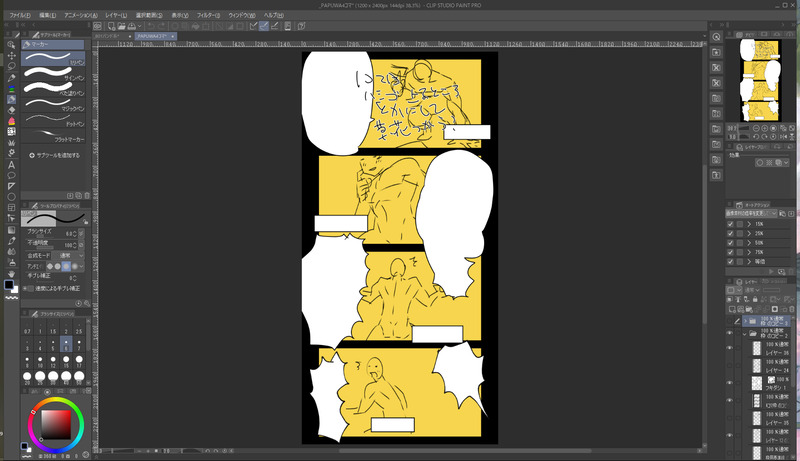
Task: Open dropdown arrow beside Save icon
Action: pyautogui.click(x=139, y=26)
